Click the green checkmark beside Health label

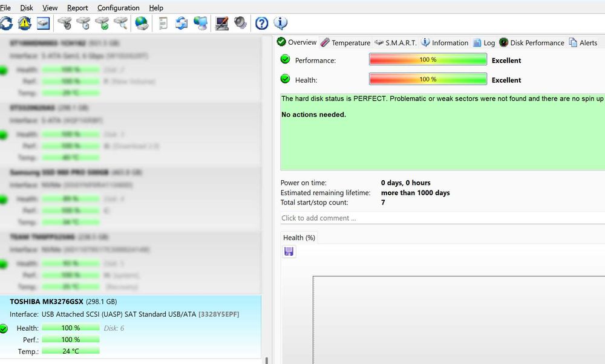click(x=285, y=79)
